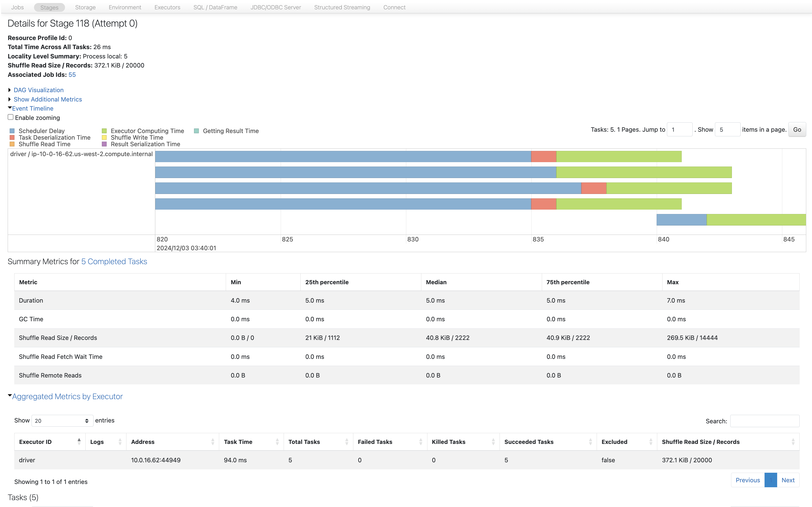
Task: Switch to the Executors tab
Action: tap(167, 7)
